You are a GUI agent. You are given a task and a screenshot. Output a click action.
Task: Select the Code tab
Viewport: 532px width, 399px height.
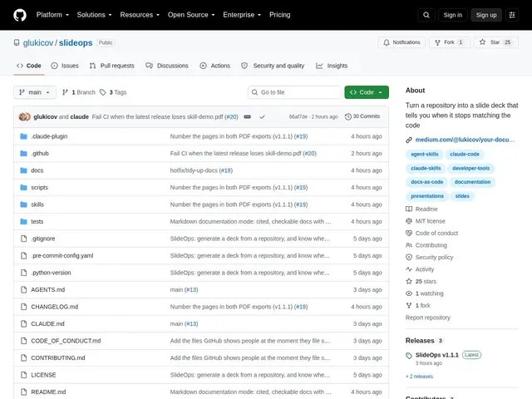pyautogui.click(x=29, y=66)
